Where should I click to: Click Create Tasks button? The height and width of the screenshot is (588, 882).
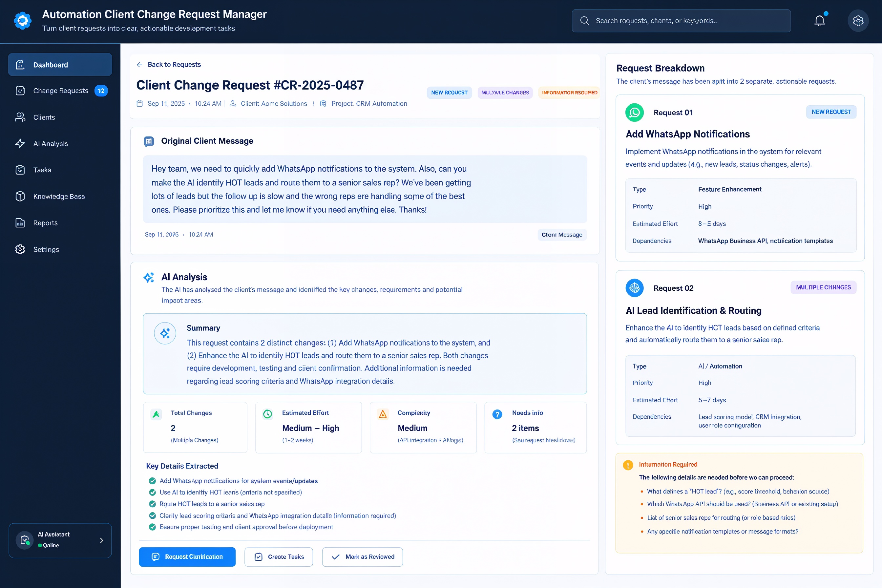pyautogui.click(x=279, y=556)
